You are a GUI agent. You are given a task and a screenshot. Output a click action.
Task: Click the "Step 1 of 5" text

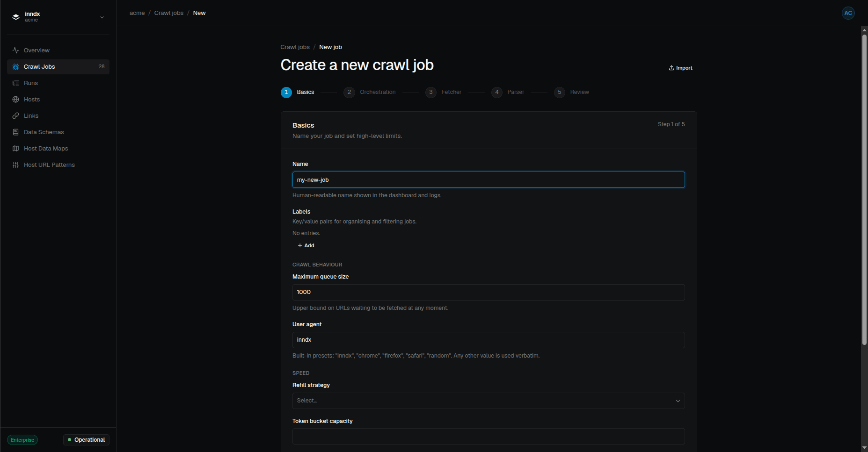tap(671, 124)
